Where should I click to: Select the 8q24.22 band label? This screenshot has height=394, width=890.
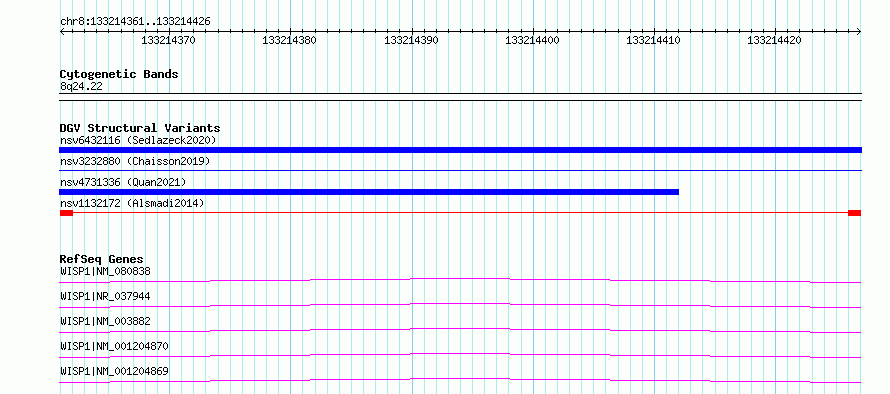click(81, 87)
